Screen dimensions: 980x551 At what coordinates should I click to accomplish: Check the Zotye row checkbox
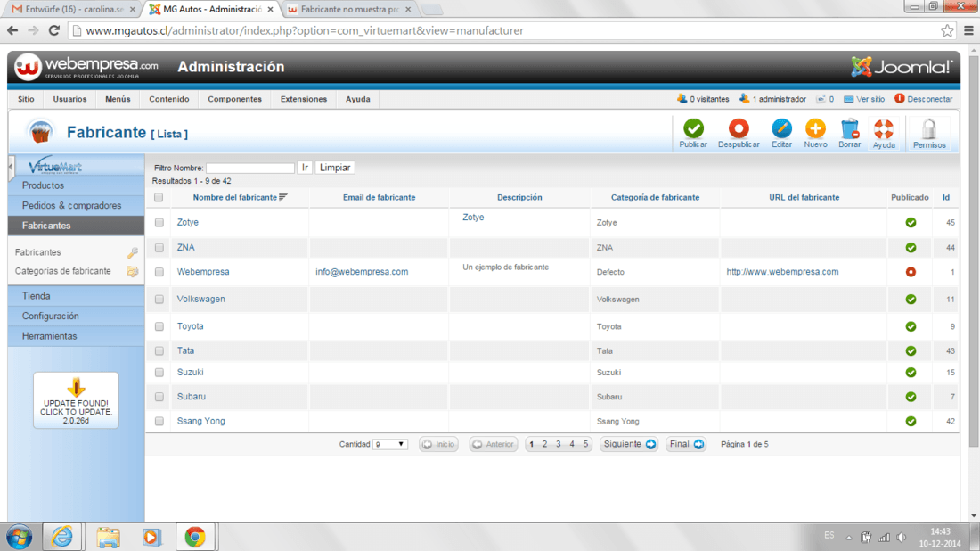point(159,223)
